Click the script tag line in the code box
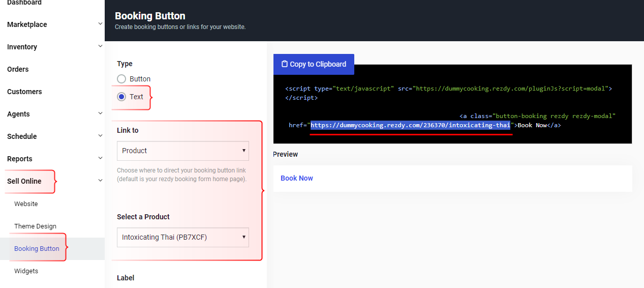The image size is (644, 288). coord(448,89)
